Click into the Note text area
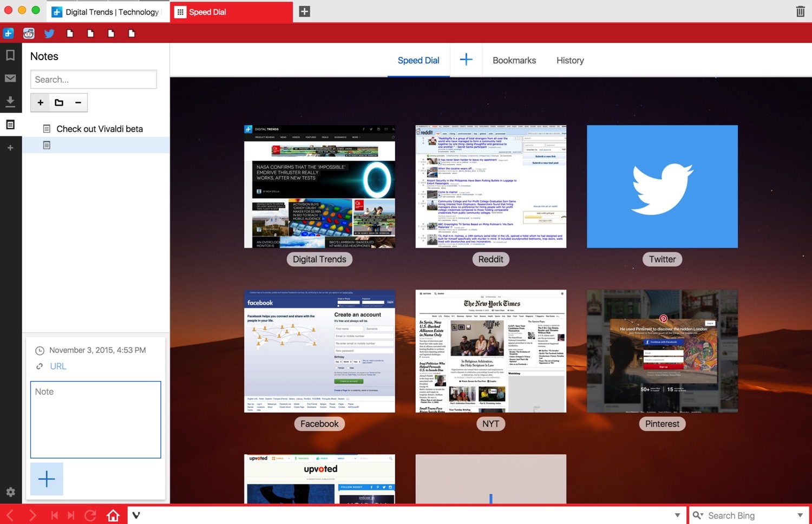 point(96,420)
